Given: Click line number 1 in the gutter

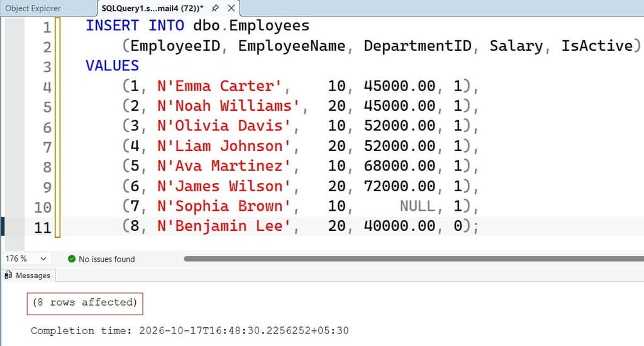Looking at the screenshot, I should [47, 28].
